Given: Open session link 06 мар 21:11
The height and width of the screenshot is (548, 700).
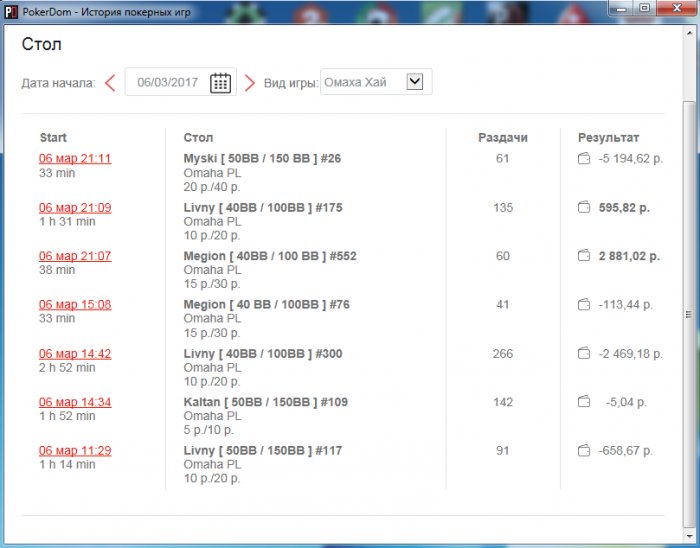Looking at the screenshot, I should click(75, 158).
